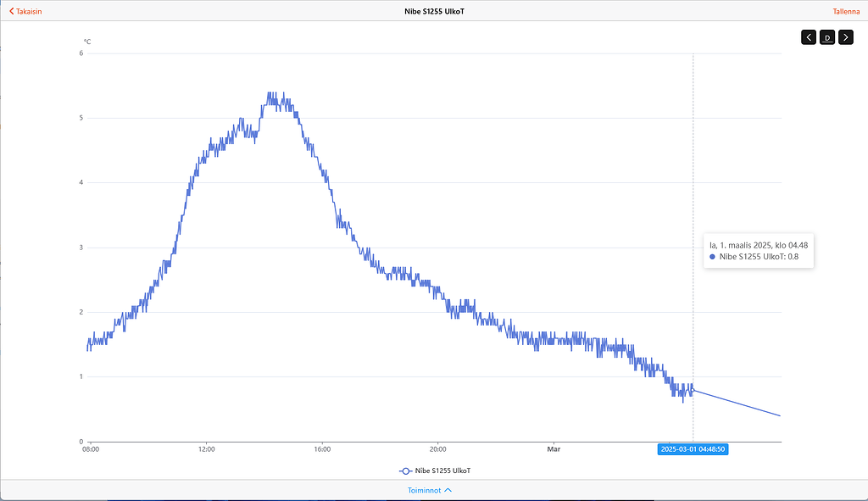The height and width of the screenshot is (501, 868).
Task: Click the 08:00 x-axis tick label
Action: [x=91, y=449]
